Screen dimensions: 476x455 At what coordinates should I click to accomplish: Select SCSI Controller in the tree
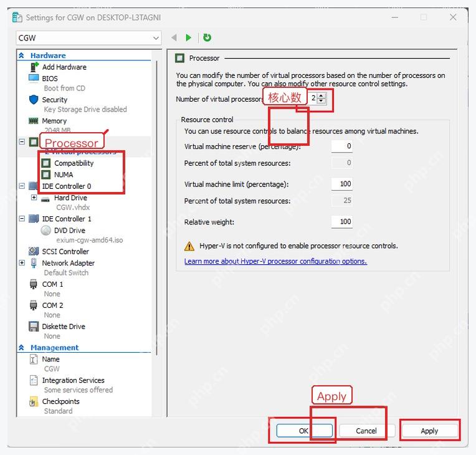65,251
